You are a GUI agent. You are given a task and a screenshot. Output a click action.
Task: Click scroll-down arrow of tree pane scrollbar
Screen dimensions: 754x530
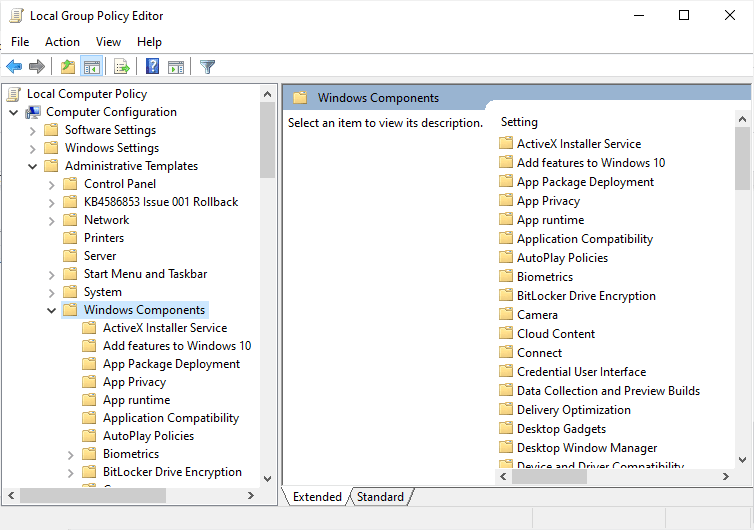pos(268,479)
